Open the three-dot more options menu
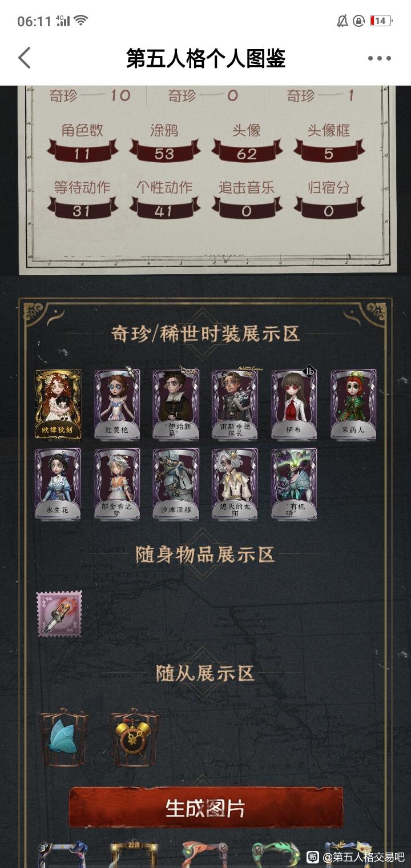 [x=379, y=58]
